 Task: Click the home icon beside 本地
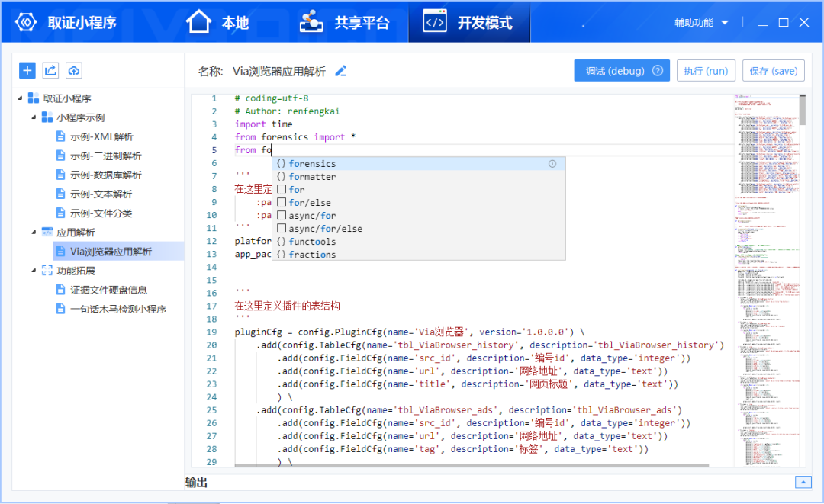(x=198, y=21)
